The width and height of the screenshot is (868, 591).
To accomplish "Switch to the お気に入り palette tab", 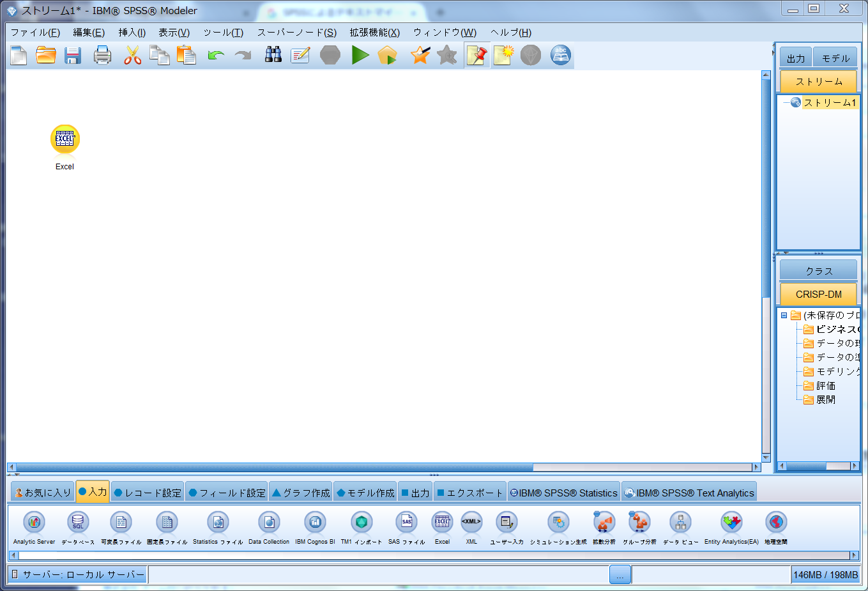I will click(x=43, y=493).
